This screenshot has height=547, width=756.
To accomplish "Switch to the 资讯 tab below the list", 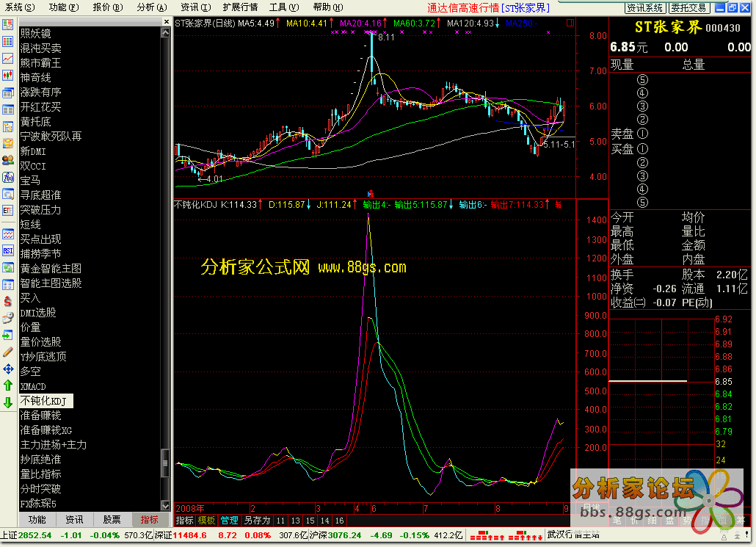I will click(x=74, y=520).
